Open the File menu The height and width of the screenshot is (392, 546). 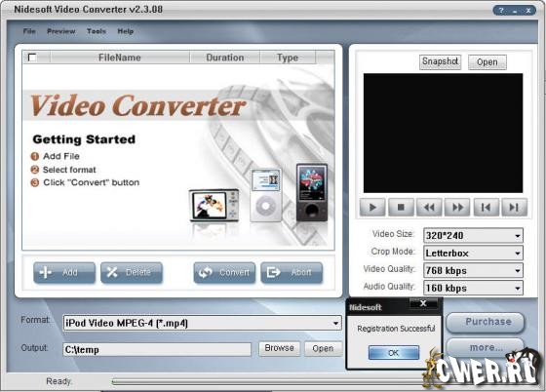click(x=29, y=31)
